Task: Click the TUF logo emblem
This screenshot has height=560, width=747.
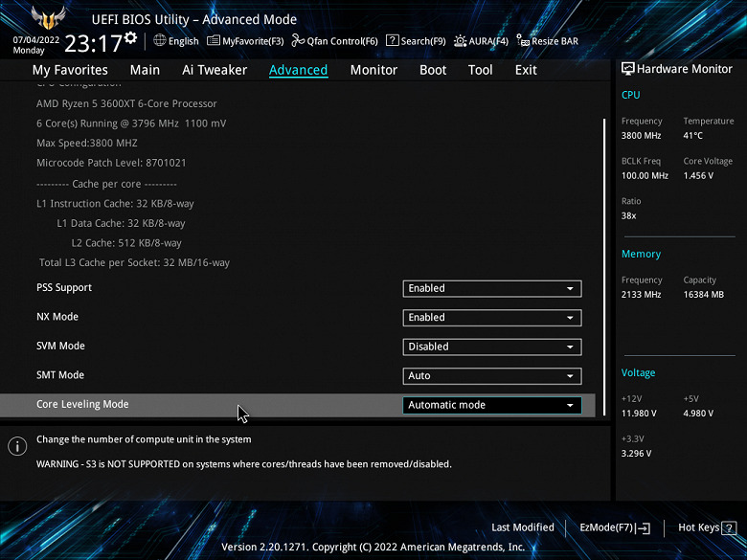Action: pos(48,18)
